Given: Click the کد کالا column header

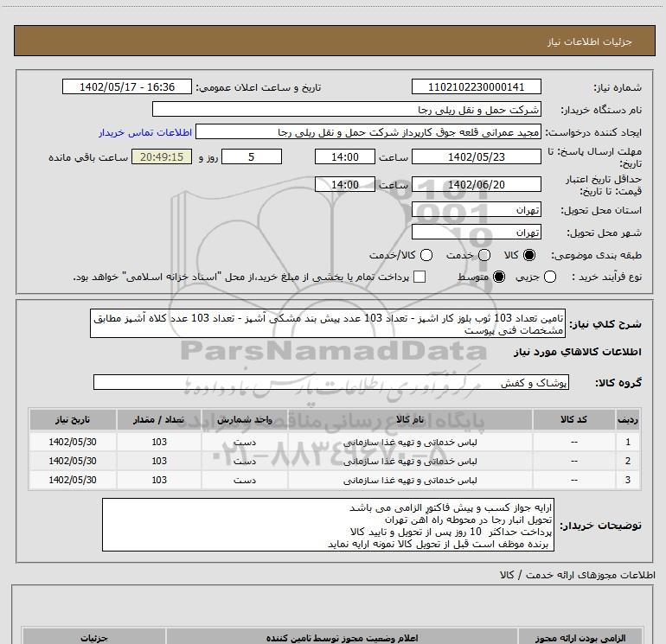Looking at the screenshot, I should tap(573, 419).
